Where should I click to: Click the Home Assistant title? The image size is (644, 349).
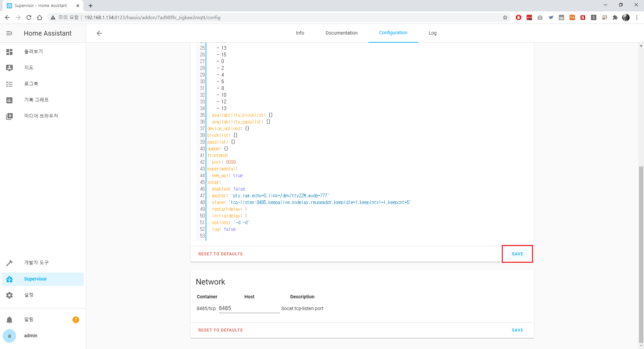tap(48, 33)
